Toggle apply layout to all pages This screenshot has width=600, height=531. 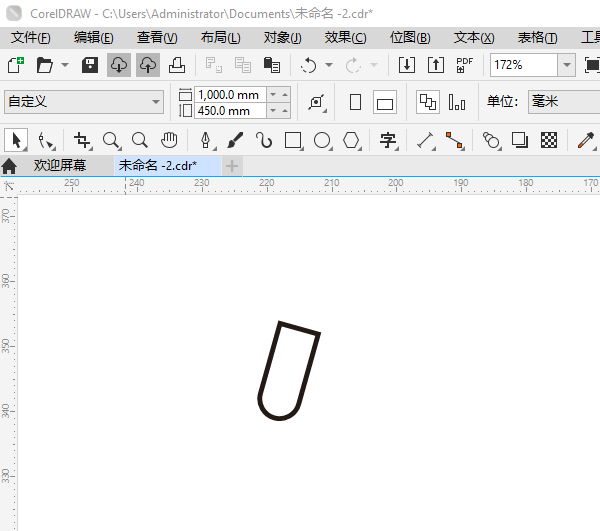point(428,102)
